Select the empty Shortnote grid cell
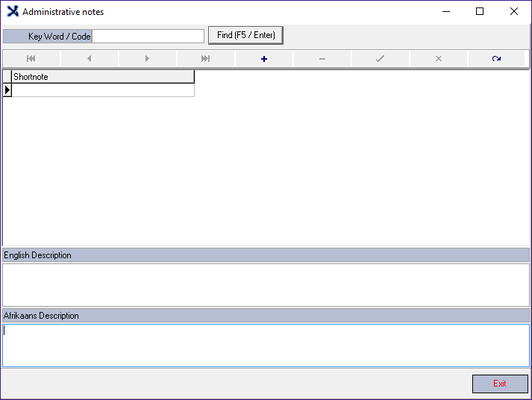This screenshot has width=532, height=400. pos(103,90)
